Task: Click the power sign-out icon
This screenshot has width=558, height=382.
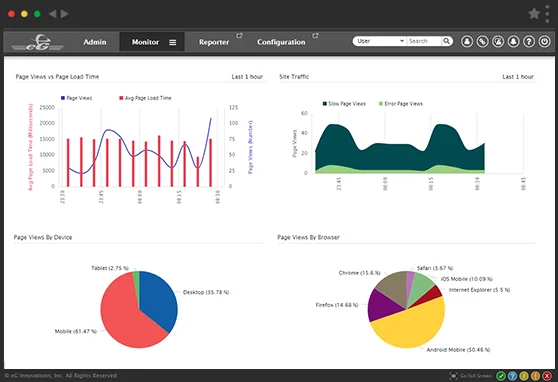Action: (544, 42)
